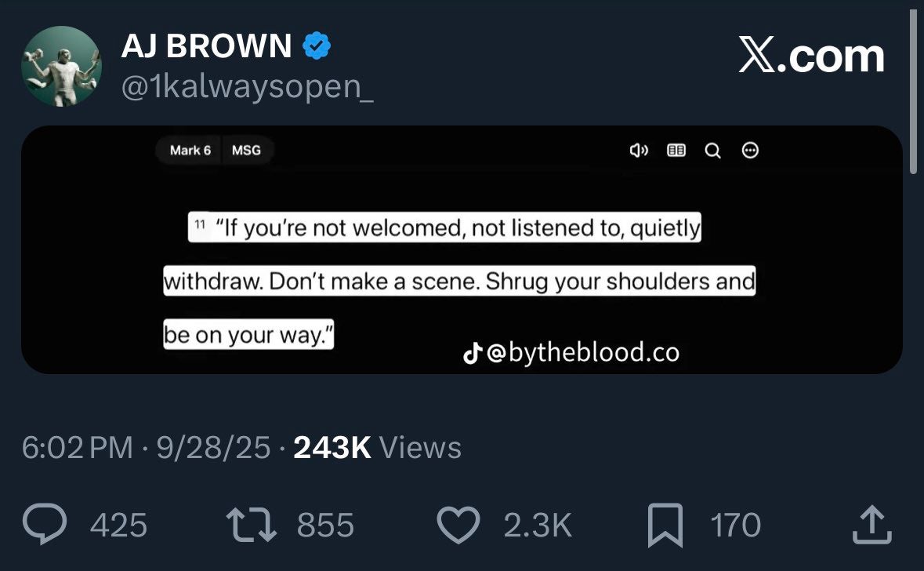The image size is (924, 571).
Task: Click the reply speech bubble icon
Action: [44, 524]
